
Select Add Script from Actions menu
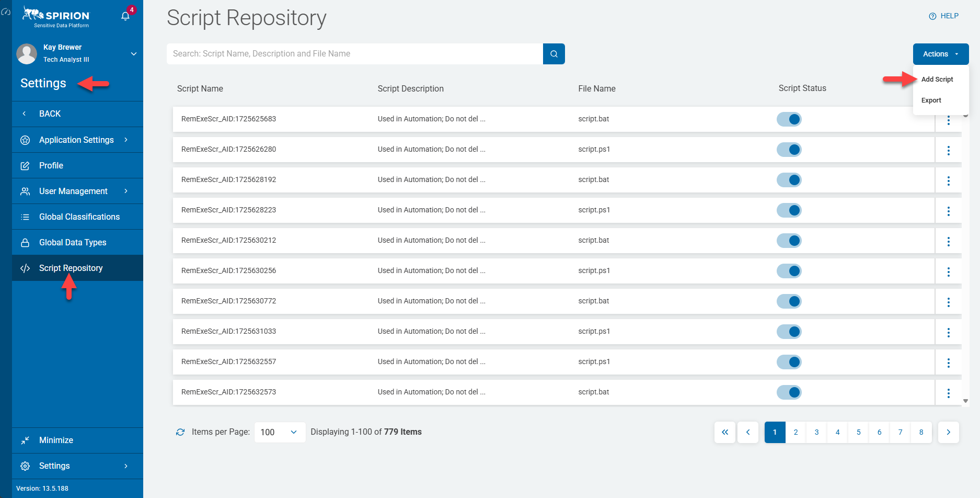coord(937,80)
